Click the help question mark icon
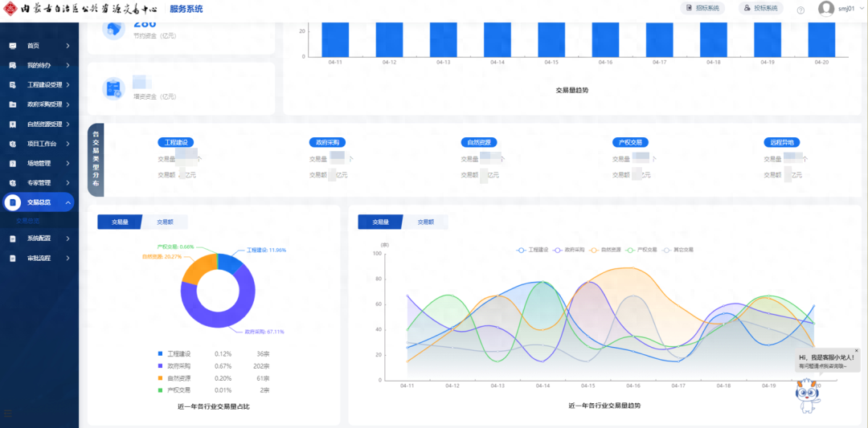868x428 pixels. [800, 10]
